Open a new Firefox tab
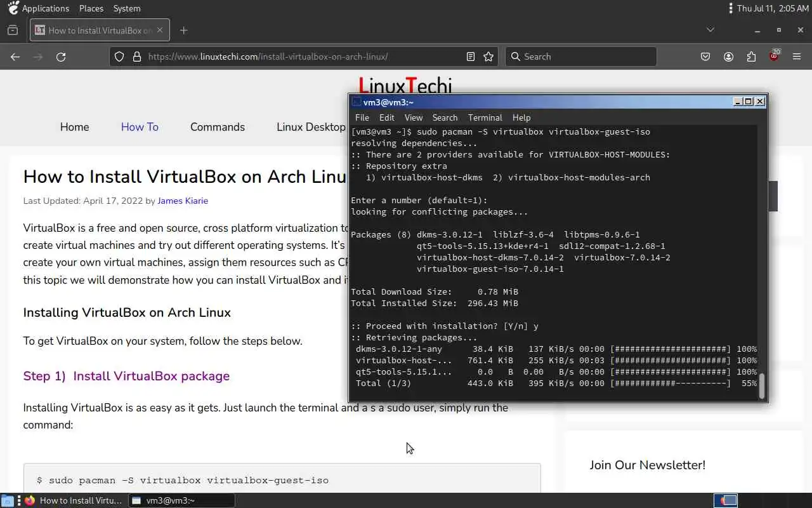Image resolution: width=812 pixels, height=508 pixels. coord(184,30)
